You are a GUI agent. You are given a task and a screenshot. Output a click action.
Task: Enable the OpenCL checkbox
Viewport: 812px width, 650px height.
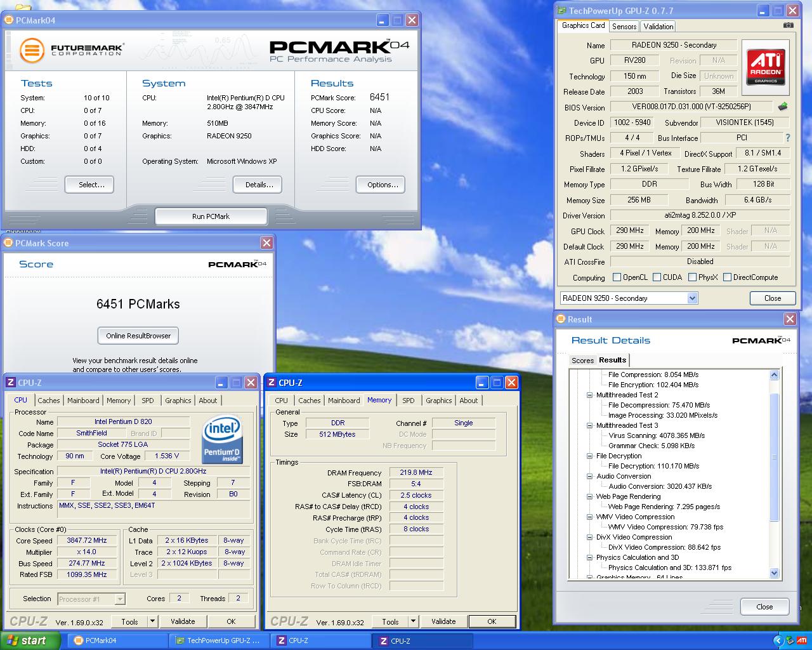[x=617, y=277]
